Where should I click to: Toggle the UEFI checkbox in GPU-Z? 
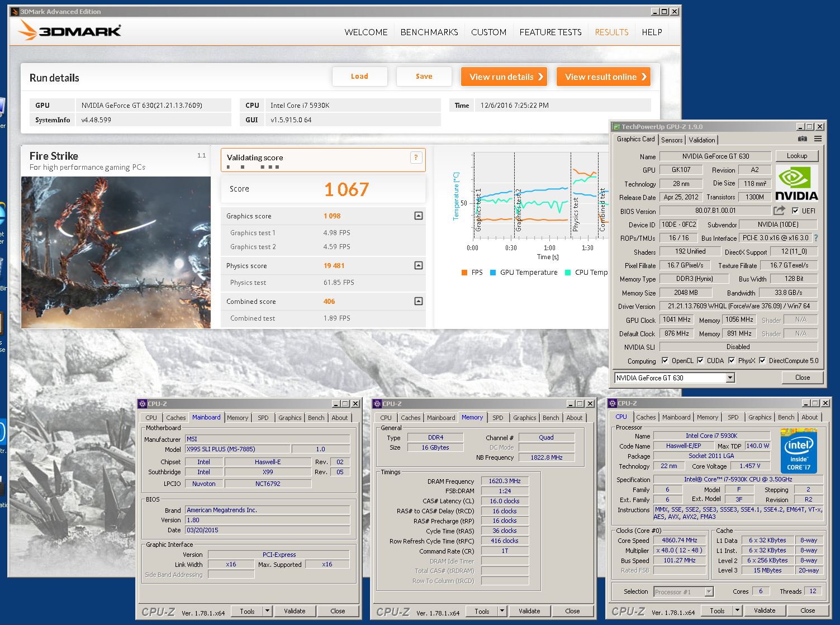coord(795,211)
